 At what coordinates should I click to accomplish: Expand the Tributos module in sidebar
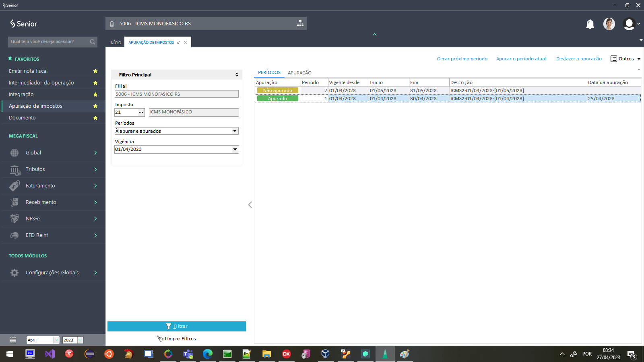[53, 169]
